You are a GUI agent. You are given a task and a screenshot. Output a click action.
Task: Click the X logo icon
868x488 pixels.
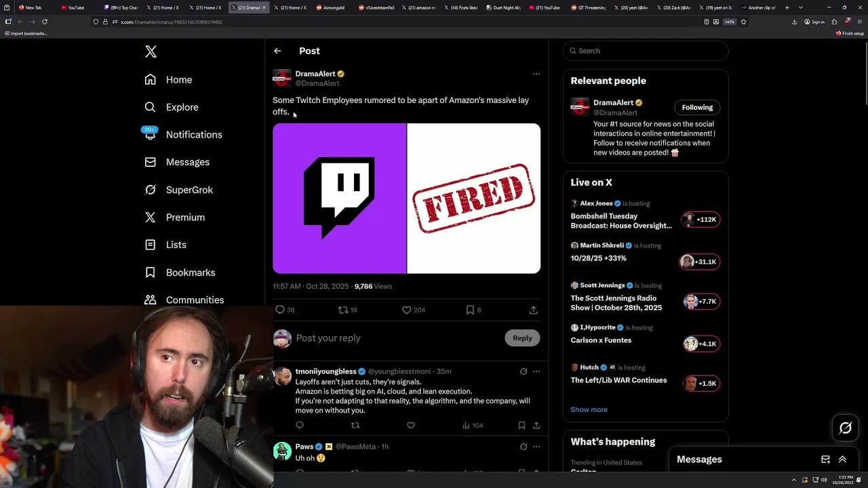click(151, 52)
